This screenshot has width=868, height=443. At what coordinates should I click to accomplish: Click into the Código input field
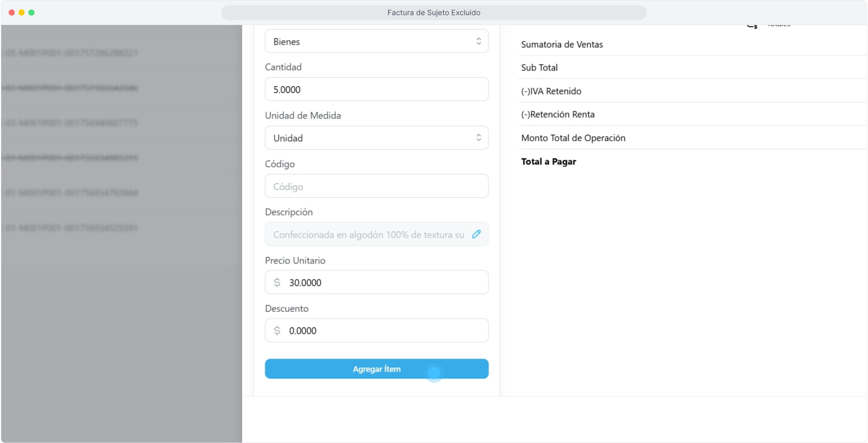pos(376,187)
